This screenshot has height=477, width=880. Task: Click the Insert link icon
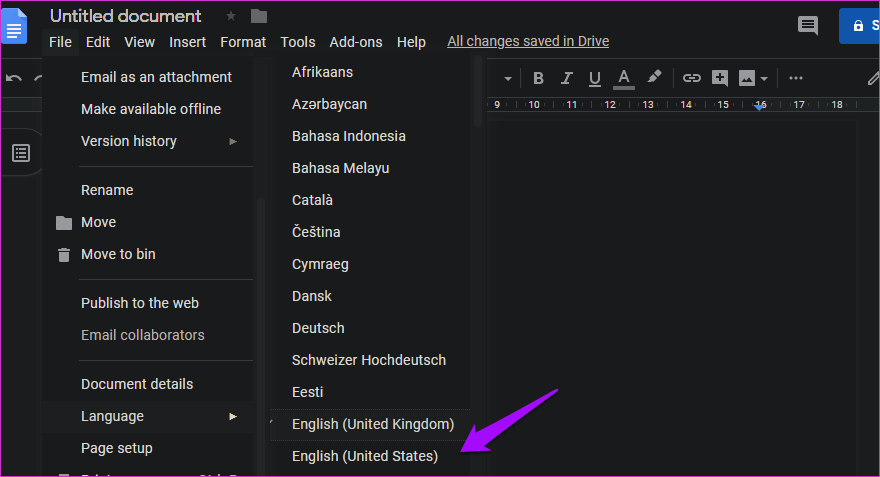pyautogui.click(x=691, y=79)
